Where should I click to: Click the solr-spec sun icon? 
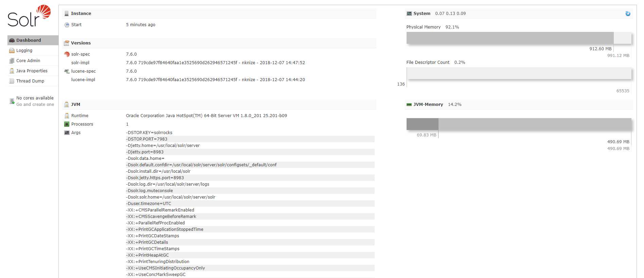click(67, 54)
